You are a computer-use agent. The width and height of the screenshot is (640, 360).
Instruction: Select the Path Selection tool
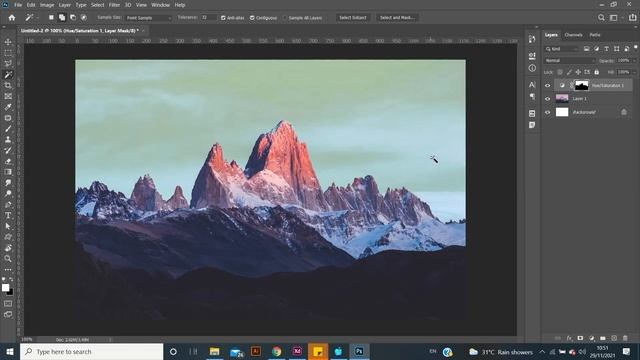[x=8, y=226]
